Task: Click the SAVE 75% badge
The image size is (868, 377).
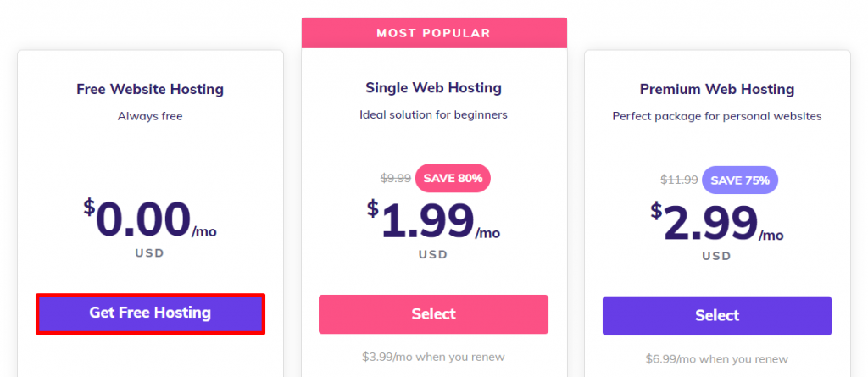Action: click(x=740, y=180)
